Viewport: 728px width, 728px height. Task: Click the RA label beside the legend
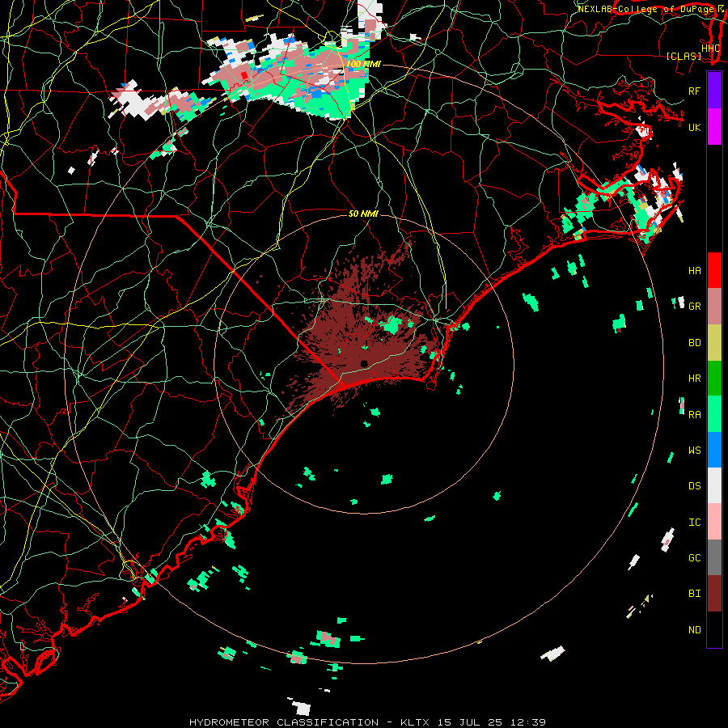(694, 414)
